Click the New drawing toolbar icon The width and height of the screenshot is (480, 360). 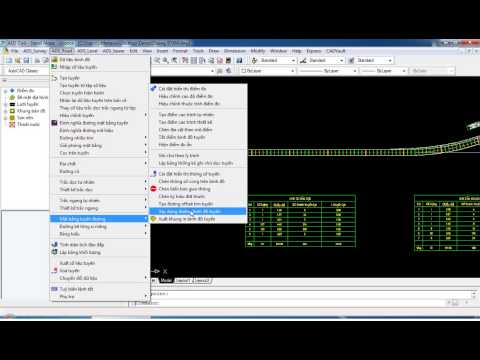coord(9,60)
